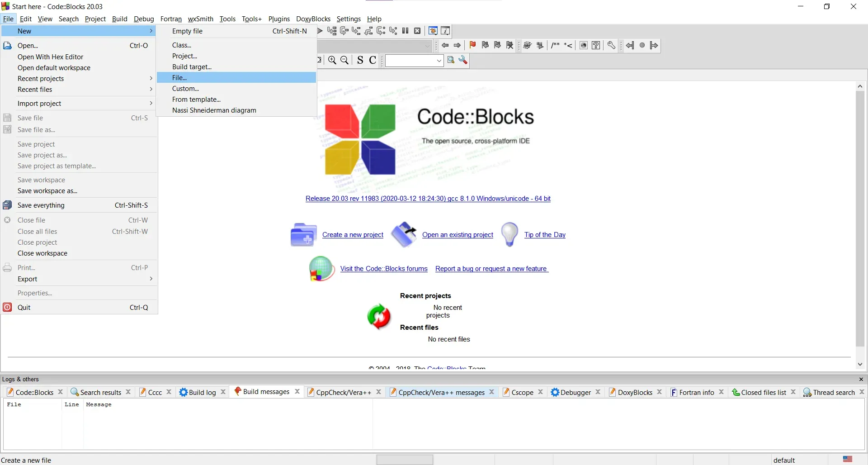This screenshot has width=868, height=465.
Task: Click the C toolbar button
Action: click(x=373, y=60)
